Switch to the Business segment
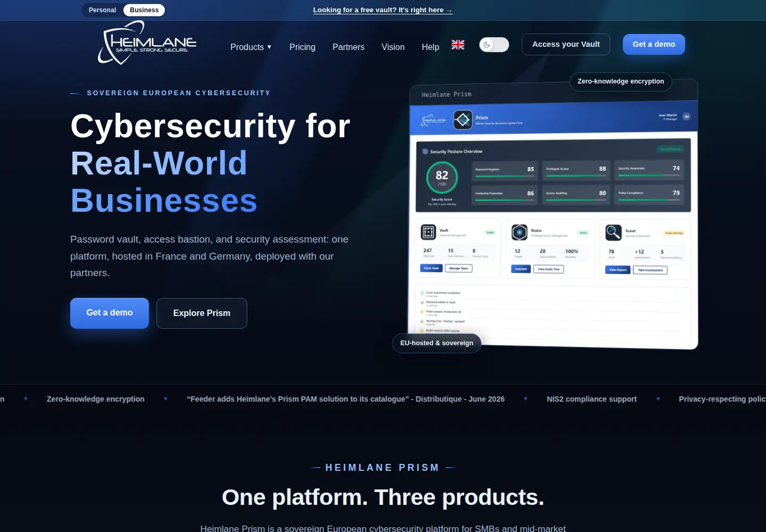Viewport: 766px width, 532px height. point(144,10)
